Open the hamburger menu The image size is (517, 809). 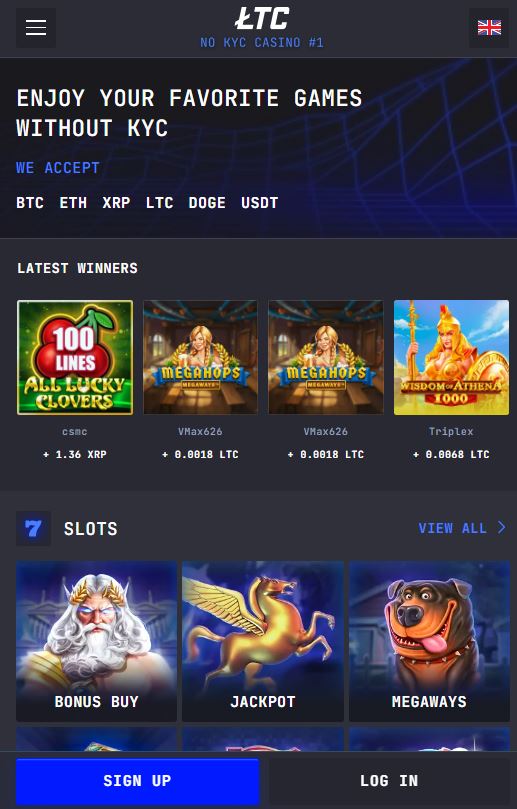click(x=36, y=28)
